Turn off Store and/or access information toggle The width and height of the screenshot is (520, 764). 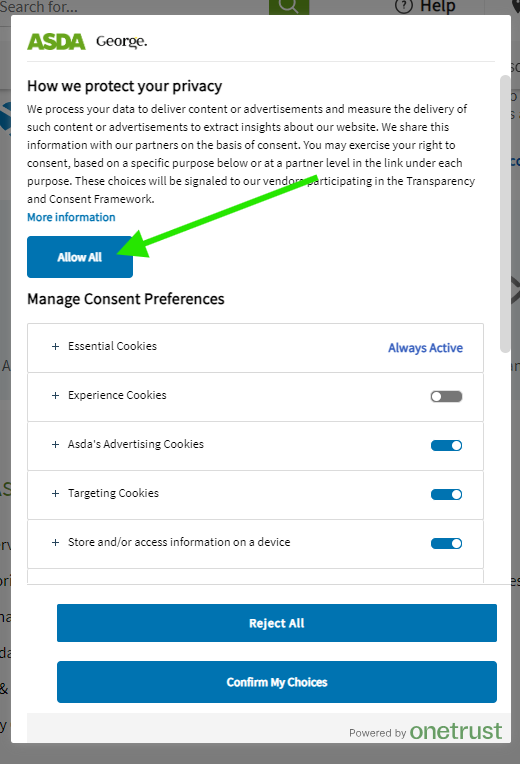(446, 543)
